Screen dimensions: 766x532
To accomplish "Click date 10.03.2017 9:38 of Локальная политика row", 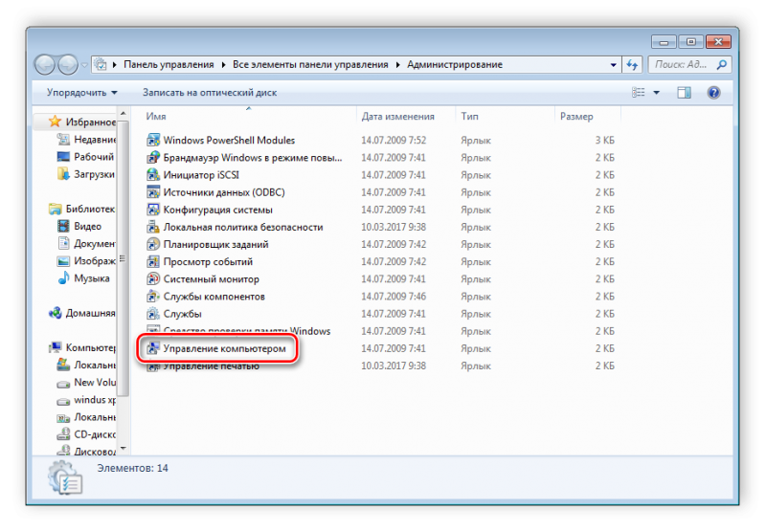I will (x=394, y=227).
